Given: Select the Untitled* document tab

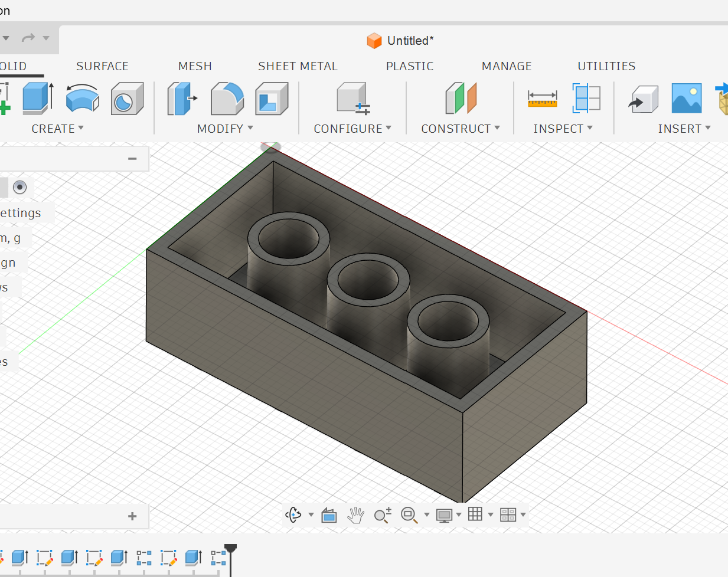Looking at the screenshot, I should (400, 41).
